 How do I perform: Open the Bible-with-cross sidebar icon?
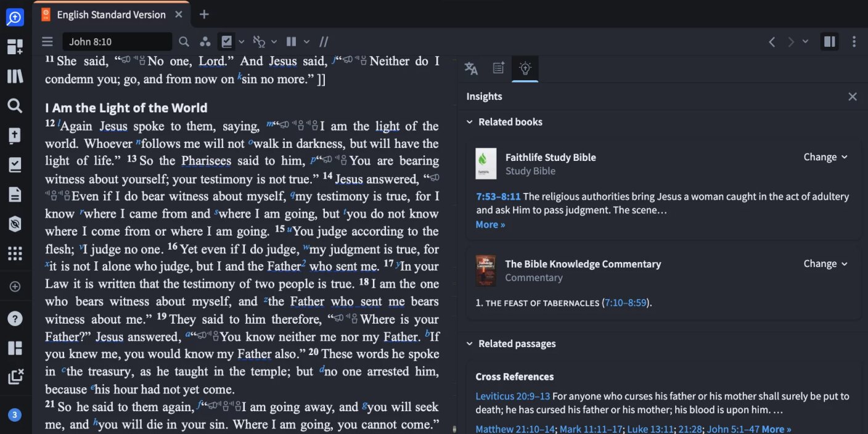tap(15, 136)
